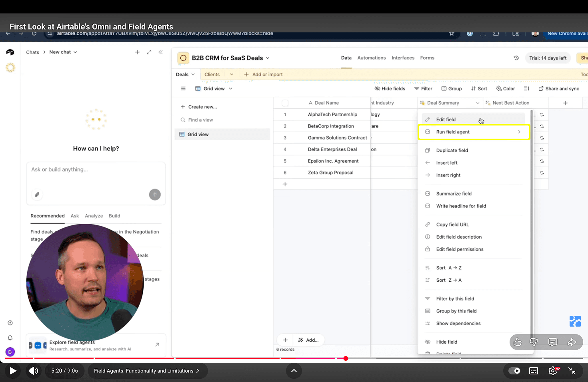Image resolution: width=588 pixels, height=382 pixels.
Task: Open the Omni sparkle icon in sidebar
Action: [10, 68]
